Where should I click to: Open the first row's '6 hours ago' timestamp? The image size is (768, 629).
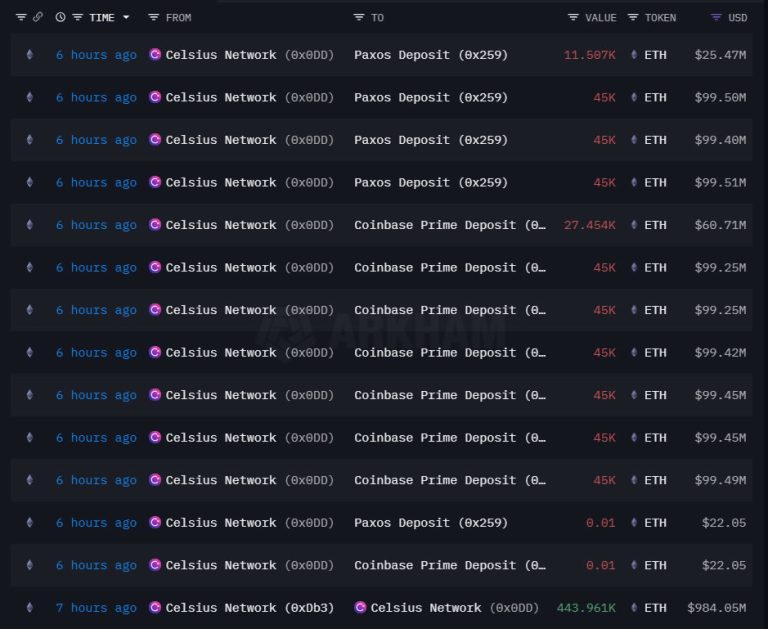coord(96,55)
